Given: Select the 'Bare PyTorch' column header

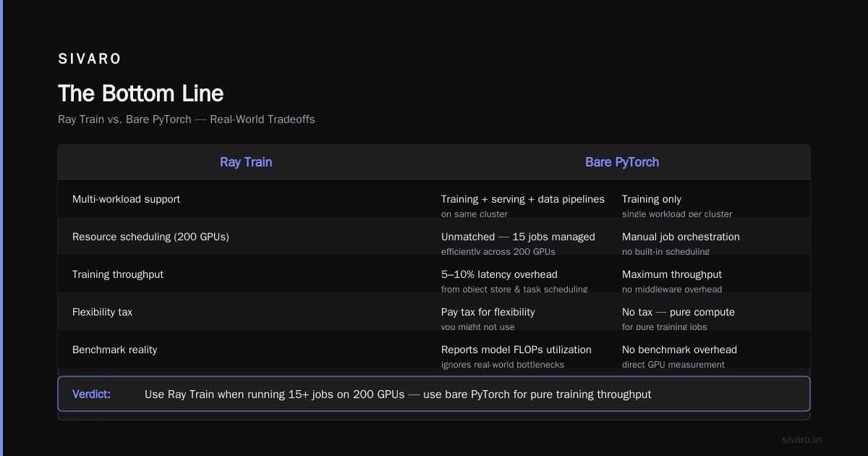Looking at the screenshot, I should [622, 162].
